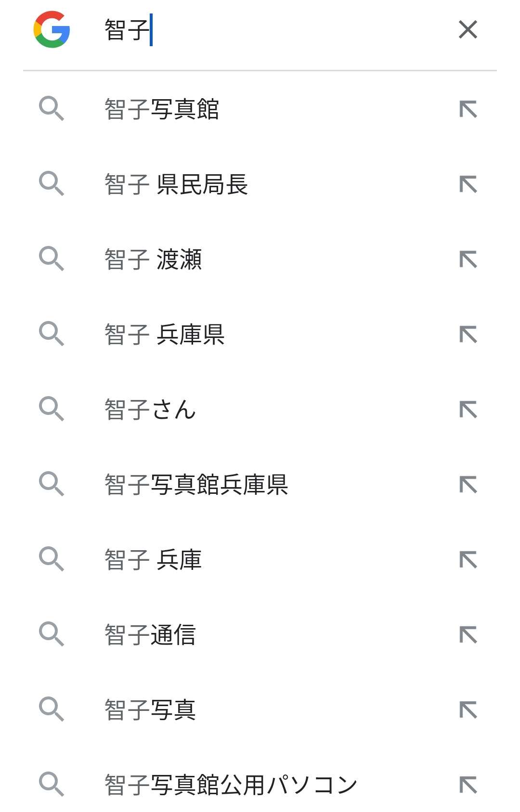Click arrow icon next to 智子写真
Image resolution: width=520 pixels, height=812 pixels.
(x=468, y=710)
